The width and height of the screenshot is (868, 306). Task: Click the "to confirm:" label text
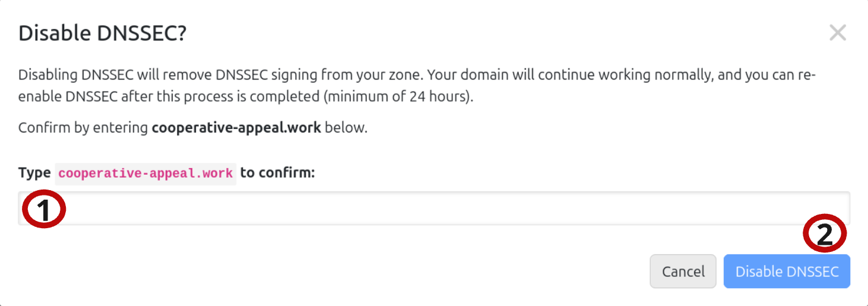point(277,173)
